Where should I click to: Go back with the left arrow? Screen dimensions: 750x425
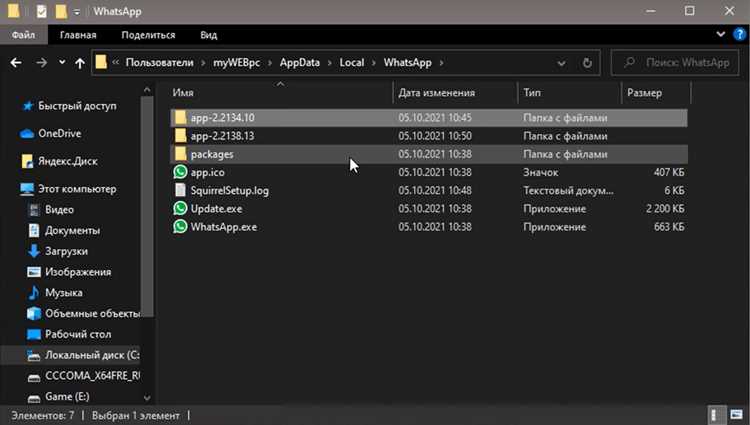[x=16, y=63]
